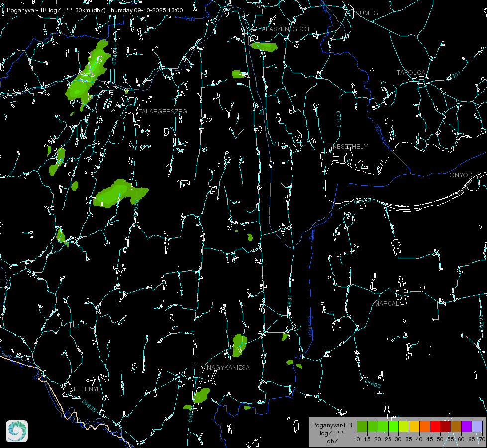Viewport: 487px width, 448px height.
Task: Click the ZALASZENTGRÓT town label
Action: (285, 29)
